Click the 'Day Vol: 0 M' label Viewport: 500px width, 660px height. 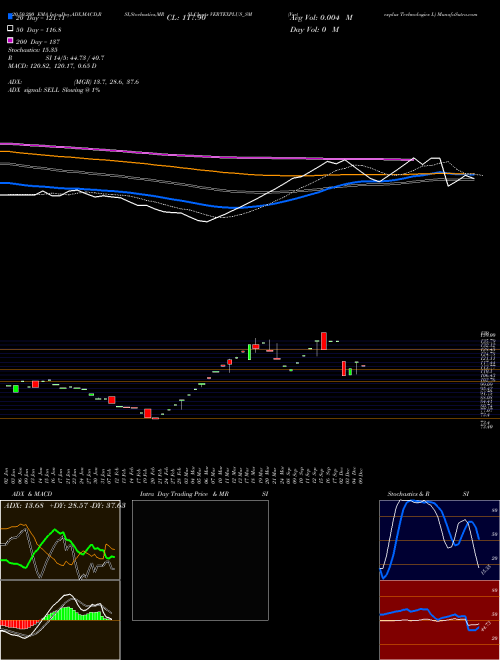pos(314,29)
